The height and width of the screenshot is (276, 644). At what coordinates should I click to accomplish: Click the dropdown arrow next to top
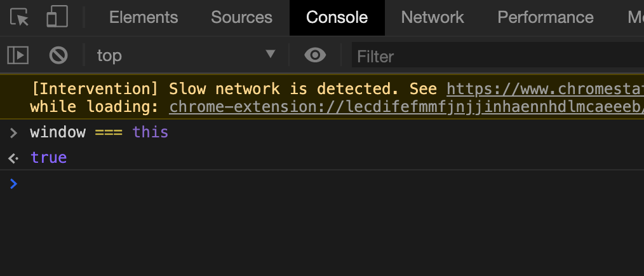pos(271,54)
